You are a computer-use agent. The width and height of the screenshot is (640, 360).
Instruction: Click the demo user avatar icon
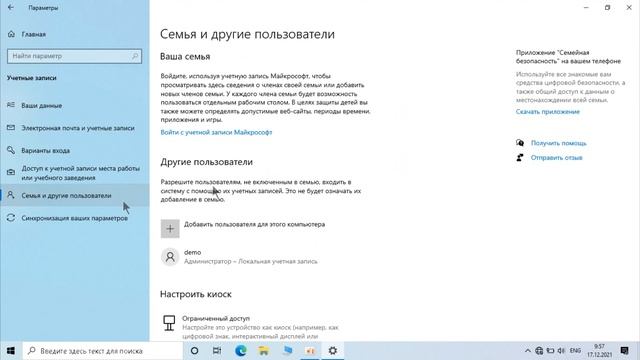click(x=170, y=257)
